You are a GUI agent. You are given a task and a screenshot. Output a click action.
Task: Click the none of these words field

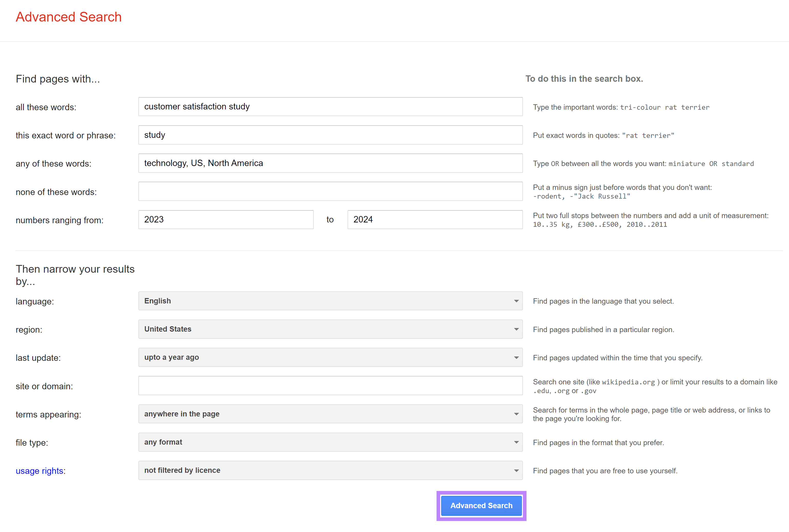[x=329, y=191]
